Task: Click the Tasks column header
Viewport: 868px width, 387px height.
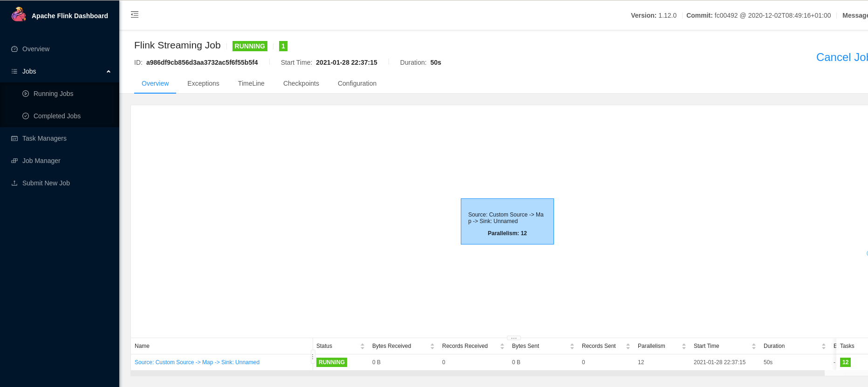Action: tap(847, 346)
